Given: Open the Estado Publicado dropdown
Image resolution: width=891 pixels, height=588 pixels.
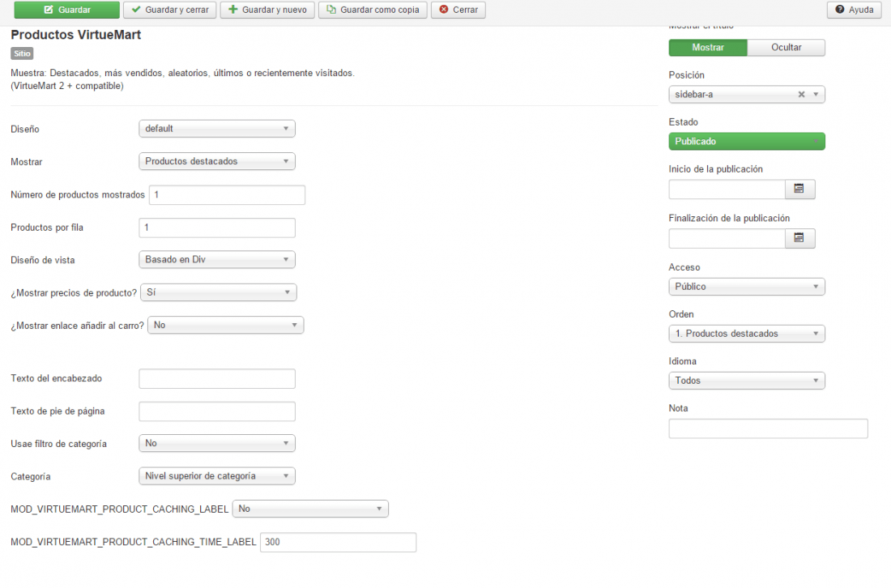Looking at the screenshot, I should (x=747, y=142).
